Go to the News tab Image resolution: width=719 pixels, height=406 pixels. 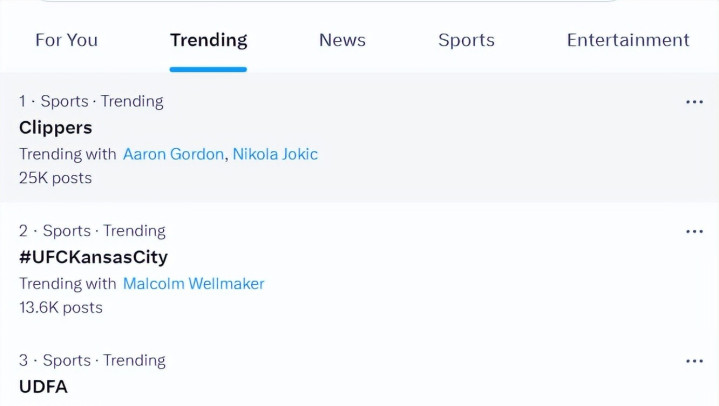342,40
